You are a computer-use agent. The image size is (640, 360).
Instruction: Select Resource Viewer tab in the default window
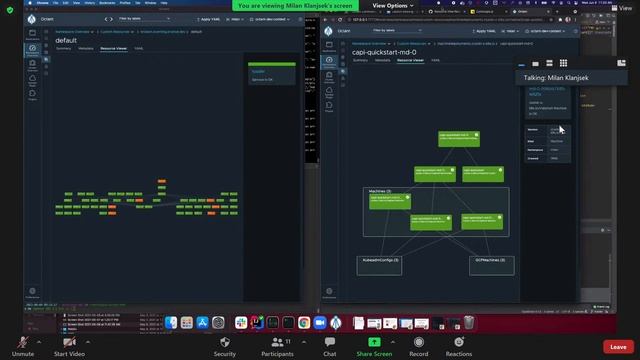(x=113, y=49)
